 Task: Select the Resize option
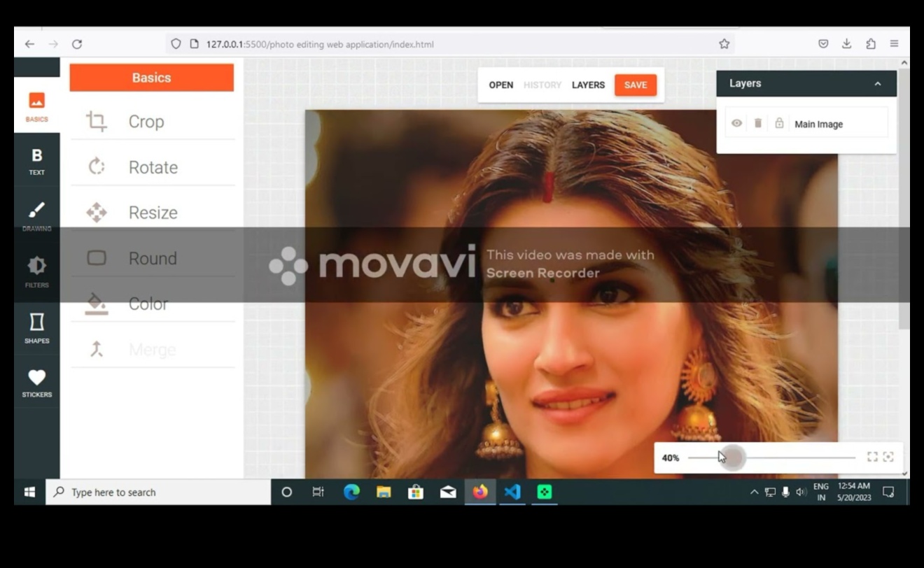[x=152, y=213]
